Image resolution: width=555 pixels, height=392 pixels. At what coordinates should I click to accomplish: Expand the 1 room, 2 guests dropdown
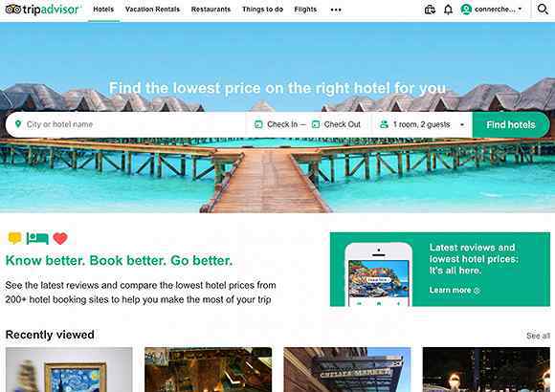422,124
